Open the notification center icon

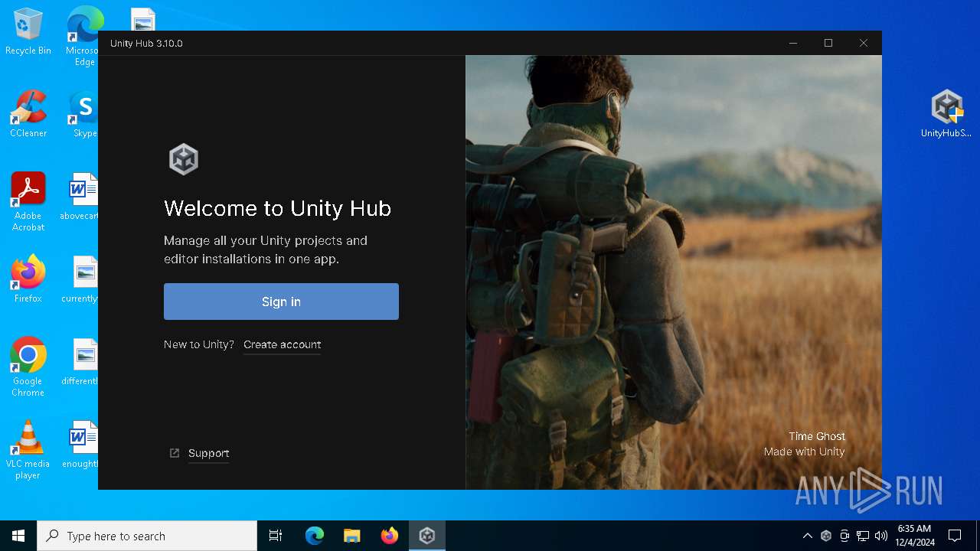click(x=955, y=536)
